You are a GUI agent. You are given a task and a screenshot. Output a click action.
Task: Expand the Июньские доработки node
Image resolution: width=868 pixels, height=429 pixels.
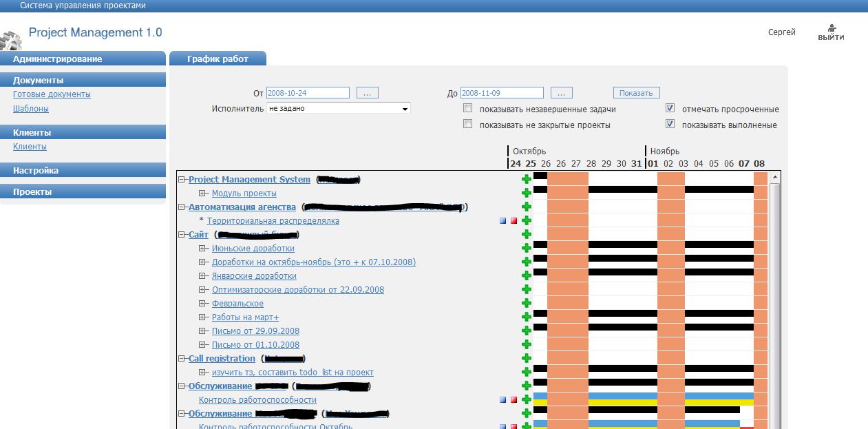tap(203, 249)
